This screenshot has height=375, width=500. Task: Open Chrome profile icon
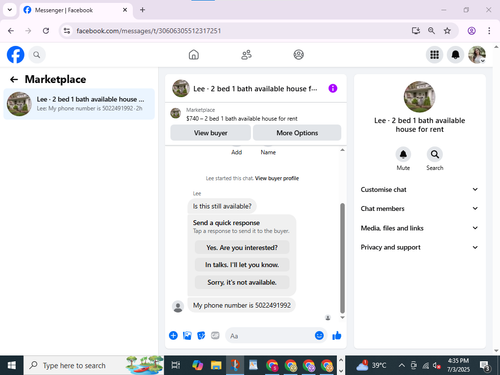471,31
